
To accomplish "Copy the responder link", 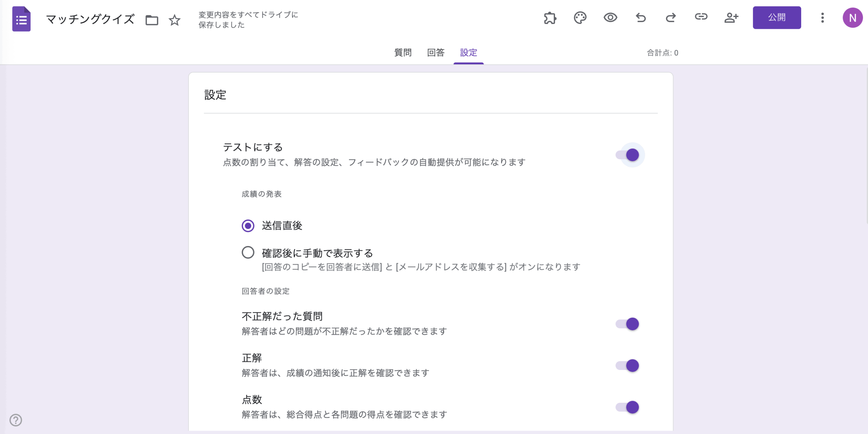I will pyautogui.click(x=701, y=18).
